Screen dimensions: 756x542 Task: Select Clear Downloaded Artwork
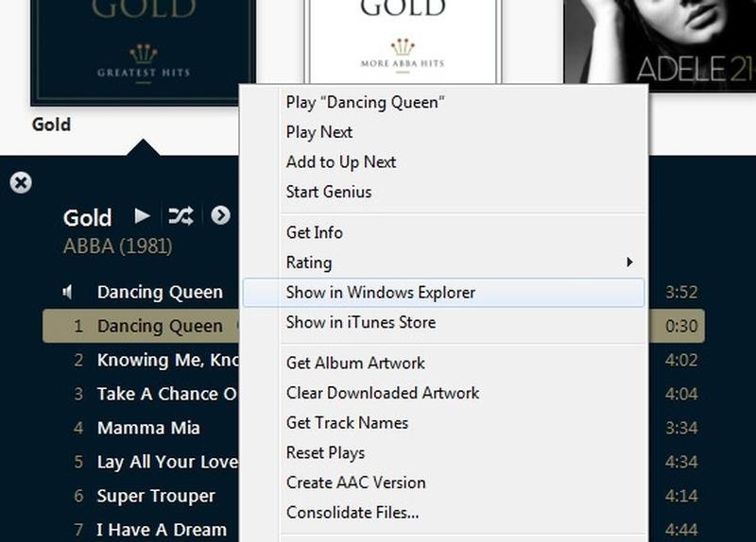[443, 393]
